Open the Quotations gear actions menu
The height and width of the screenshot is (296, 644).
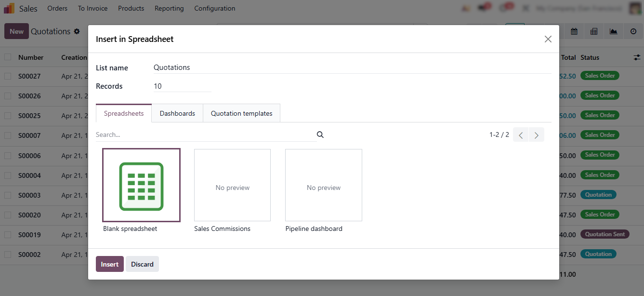pyautogui.click(x=77, y=31)
